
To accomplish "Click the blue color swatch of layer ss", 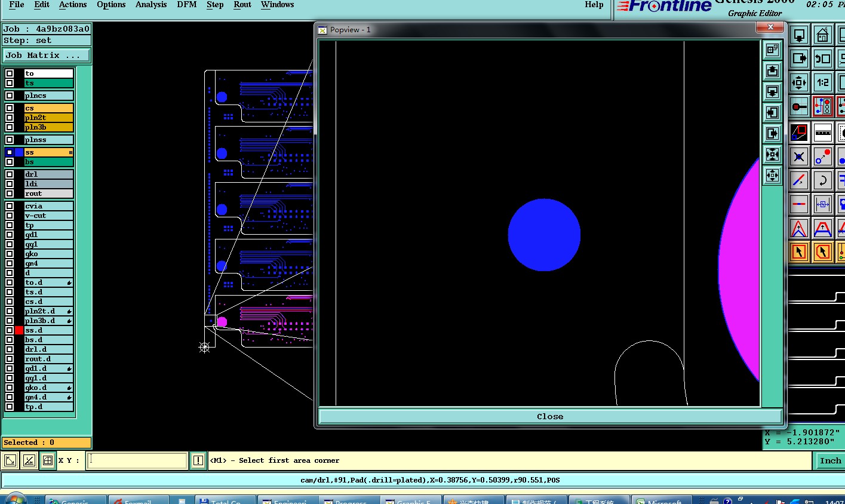I will 19,152.
